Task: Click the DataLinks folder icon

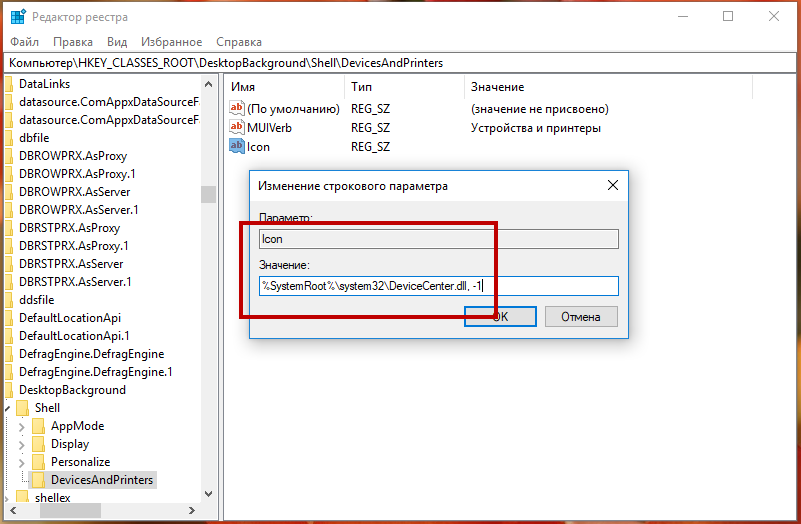Action: (9, 84)
